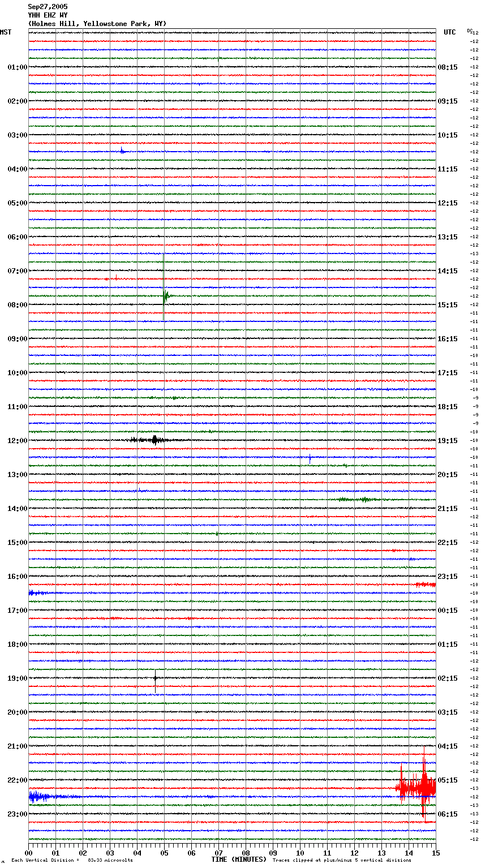Click the 02:15 UTC time label

[448, 678]
